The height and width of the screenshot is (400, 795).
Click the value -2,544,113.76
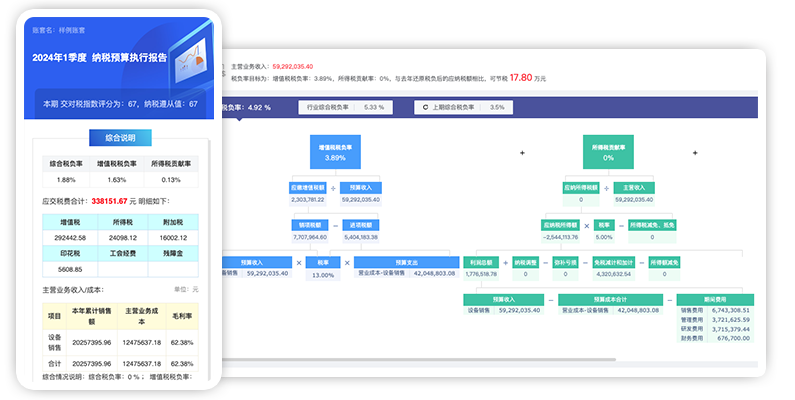[x=560, y=237]
